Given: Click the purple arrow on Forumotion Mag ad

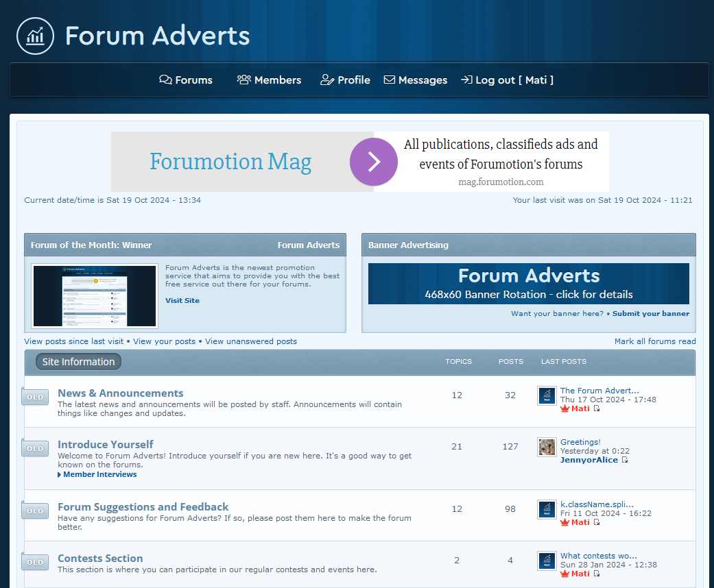Looking at the screenshot, I should [373, 162].
